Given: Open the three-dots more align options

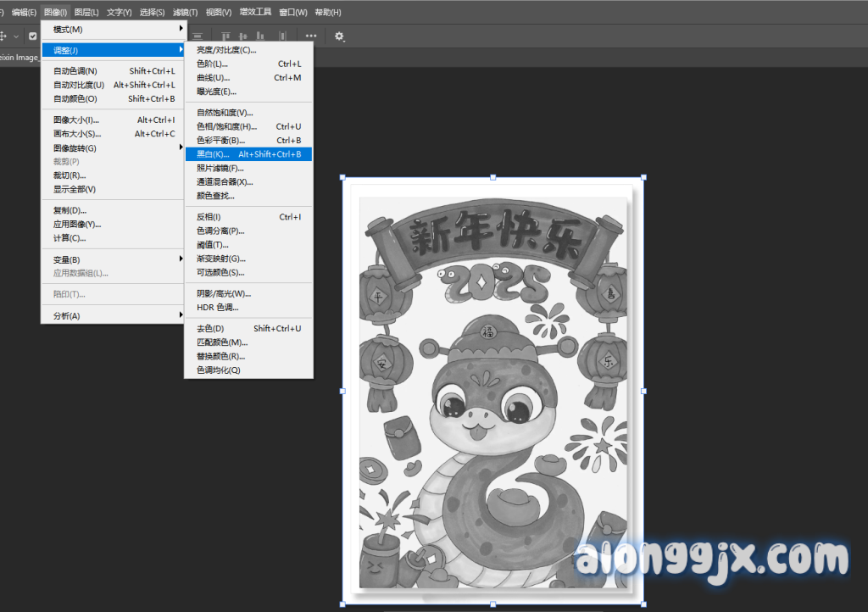Looking at the screenshot, I should [x=311, y=36].
